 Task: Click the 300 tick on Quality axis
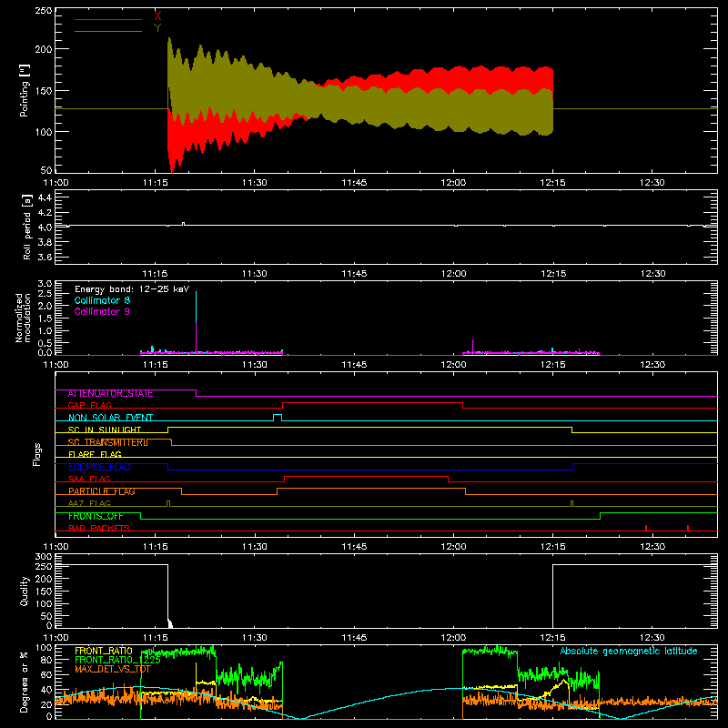pyautogui.click(x=45, y=557)
